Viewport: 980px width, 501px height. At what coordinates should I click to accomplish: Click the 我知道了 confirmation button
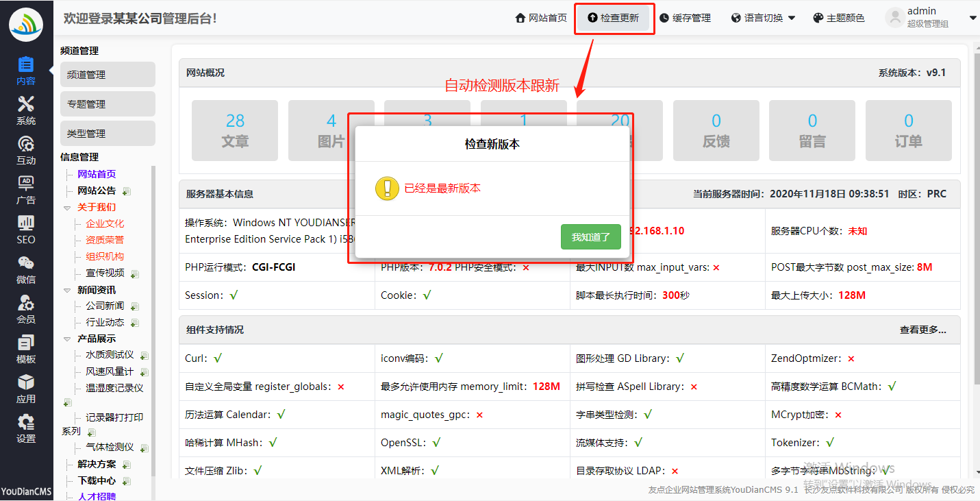(x=590, y=236)
